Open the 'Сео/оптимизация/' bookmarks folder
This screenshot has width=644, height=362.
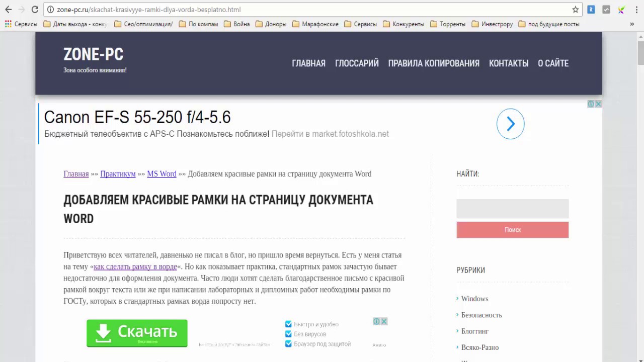tap(143, 24)
